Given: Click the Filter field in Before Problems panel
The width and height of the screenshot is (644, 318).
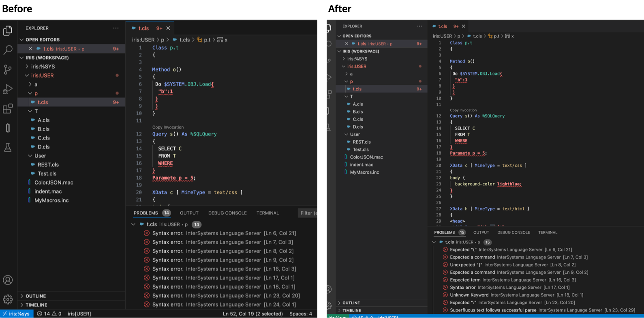Looking at the screenshot, I should tap(308, 213).
